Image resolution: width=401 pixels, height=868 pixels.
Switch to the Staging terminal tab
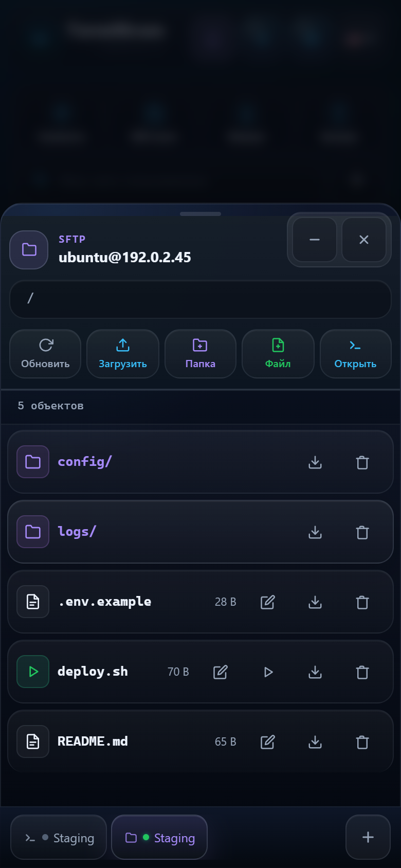click(x=59, y=837)
